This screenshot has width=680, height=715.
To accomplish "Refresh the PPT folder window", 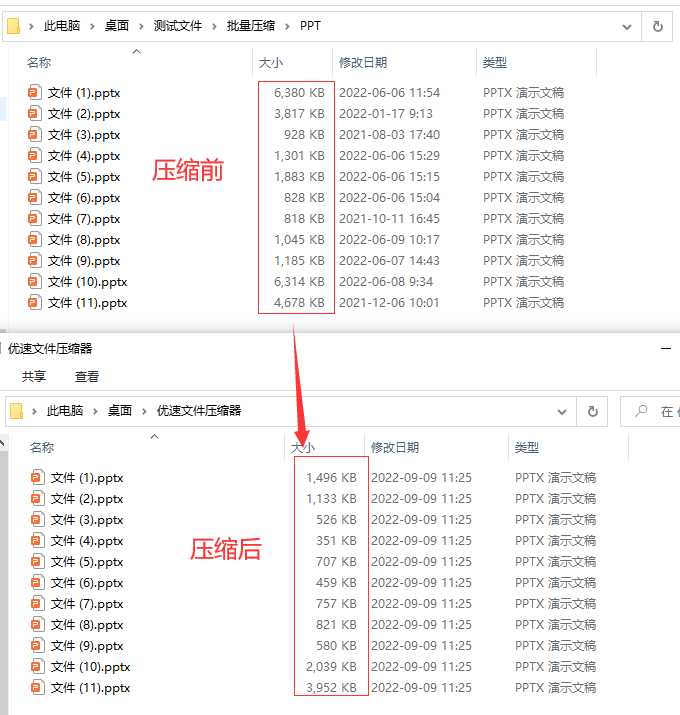I will (657, 26).
